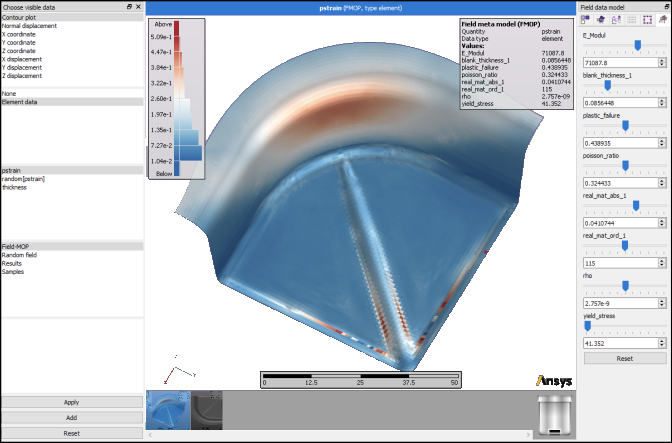This screenshot has height=443, width=672.
Task: Select random[pstrain] entry
Action: pyautogui.click(x=72, y=179)
